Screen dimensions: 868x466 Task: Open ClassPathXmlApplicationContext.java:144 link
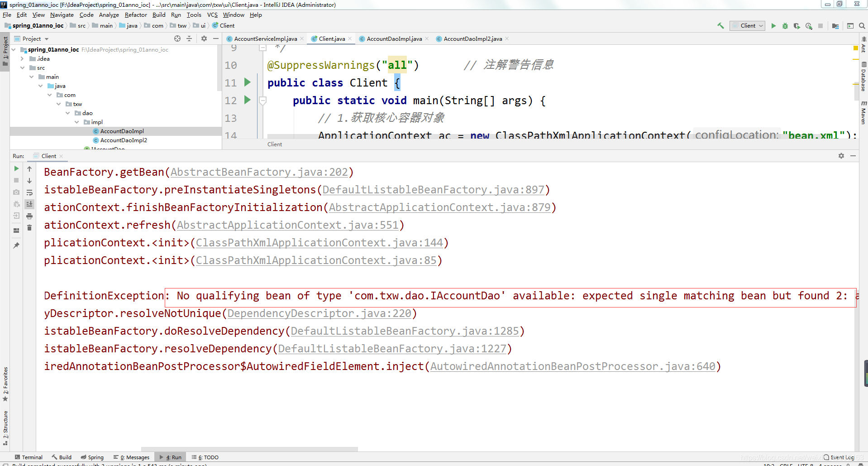click(320, 243)
